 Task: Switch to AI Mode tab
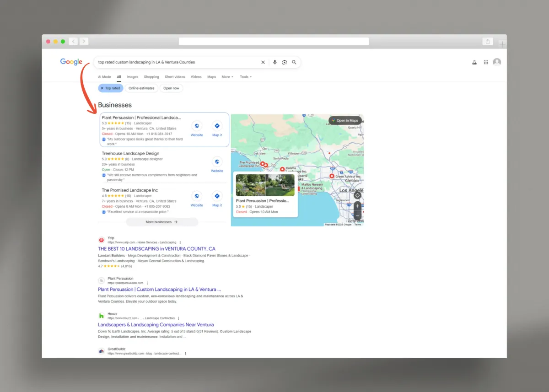(x=104, y=77)
